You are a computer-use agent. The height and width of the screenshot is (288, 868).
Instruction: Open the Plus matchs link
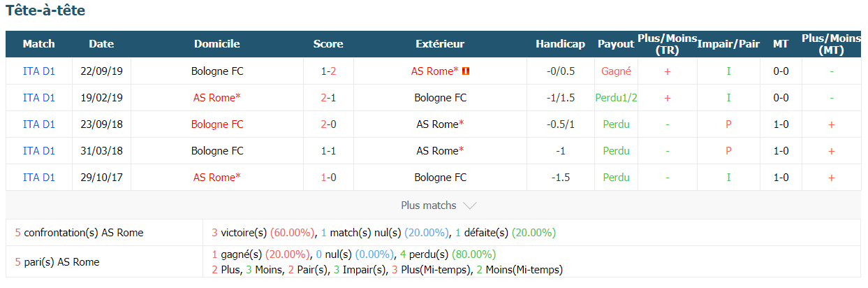pos(429,206)
